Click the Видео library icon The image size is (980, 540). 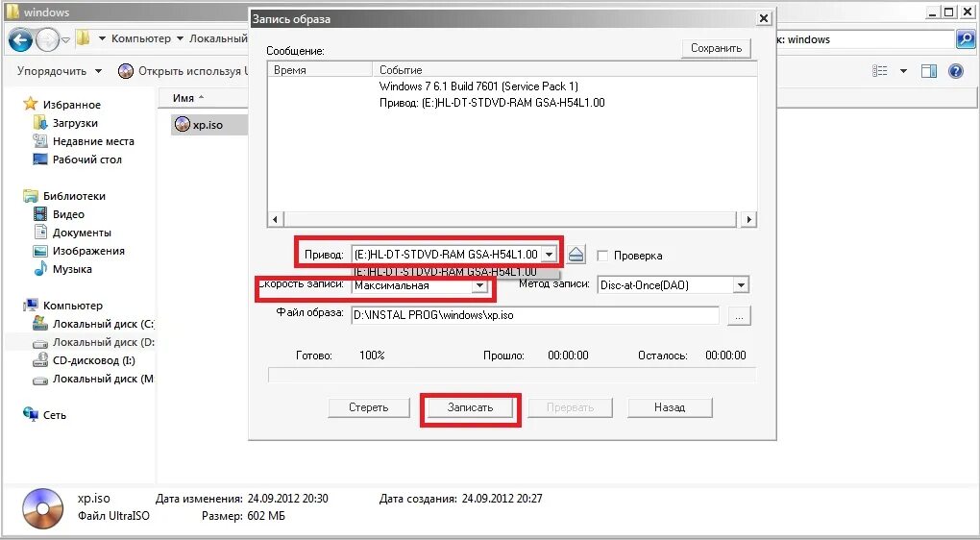(40, 213)
